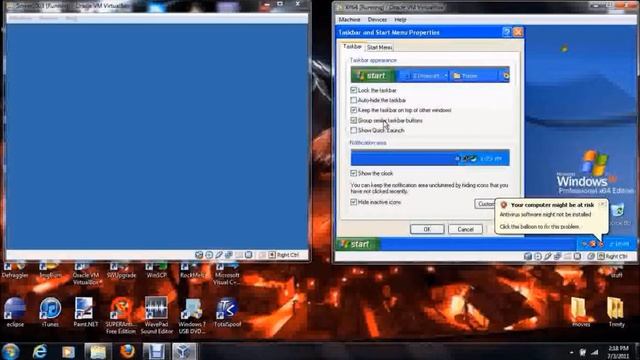Viewport: 640px width, 360px height.
Task: Toggle Keep the taskbar on top checkbox
Action: (x=353, y=110)
